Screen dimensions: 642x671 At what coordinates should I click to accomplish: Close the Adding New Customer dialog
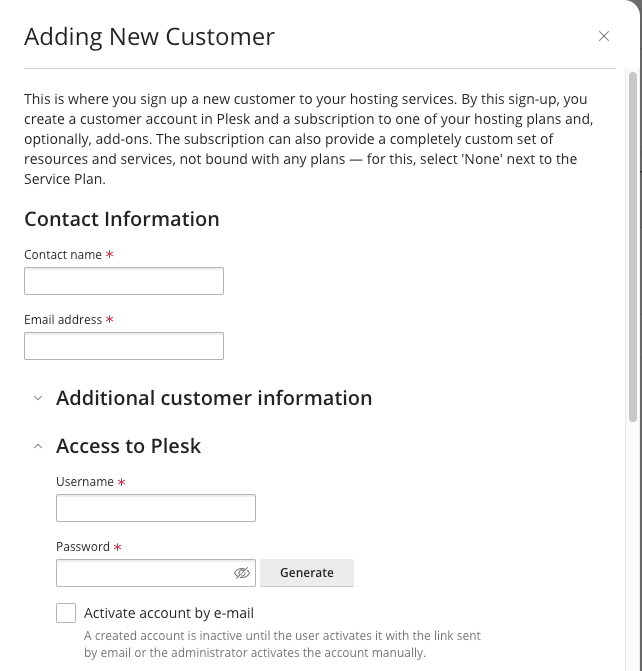pos(603,36)
